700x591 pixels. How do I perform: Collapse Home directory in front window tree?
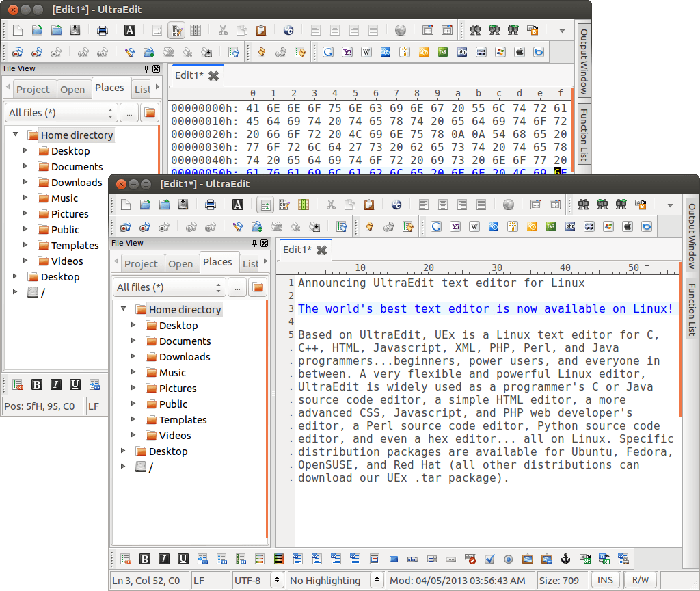(124, 308)
